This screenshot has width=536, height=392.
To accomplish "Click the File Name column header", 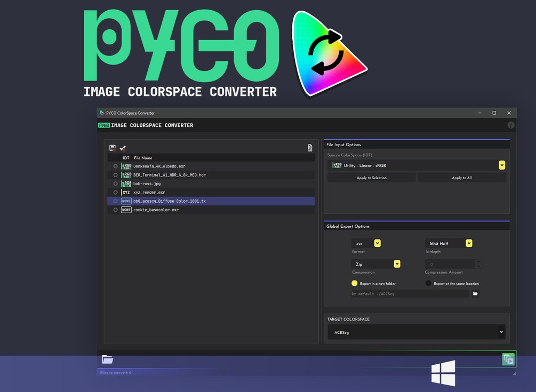I will click(143, 158).
